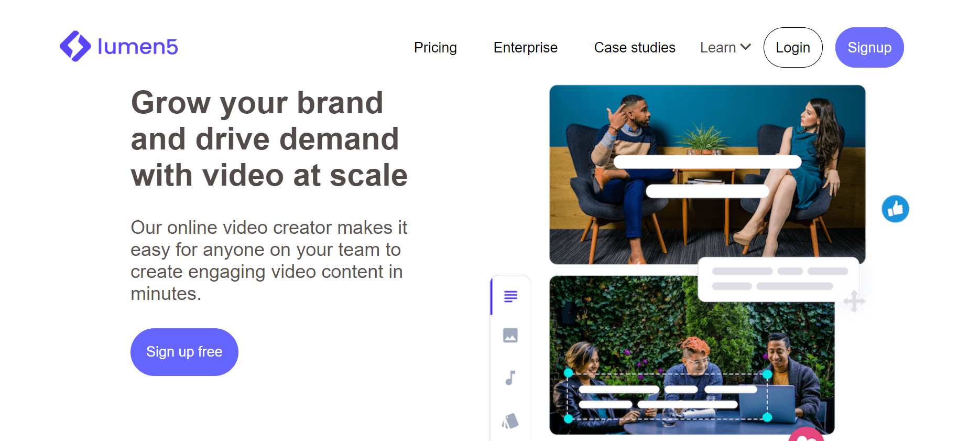The width and height of the screenshot is (980, 441).
Task: Open Case studies from navigation
Action: (x=635, y=48)
